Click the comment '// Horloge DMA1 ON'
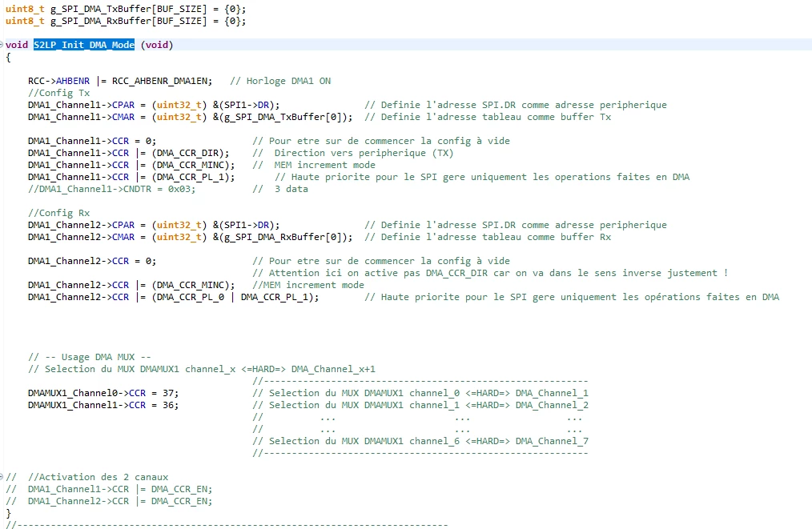 point(280,81)
